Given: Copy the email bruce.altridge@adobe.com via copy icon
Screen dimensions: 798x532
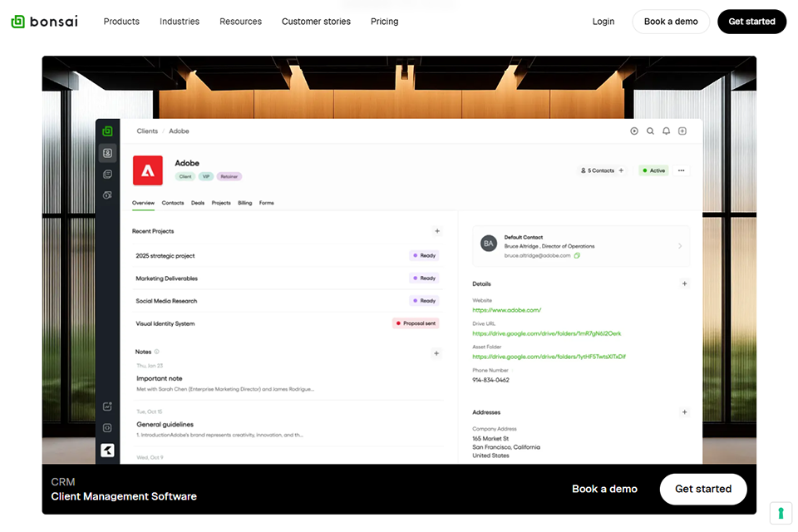Looking at the screenshot, I should coord(577,255).
